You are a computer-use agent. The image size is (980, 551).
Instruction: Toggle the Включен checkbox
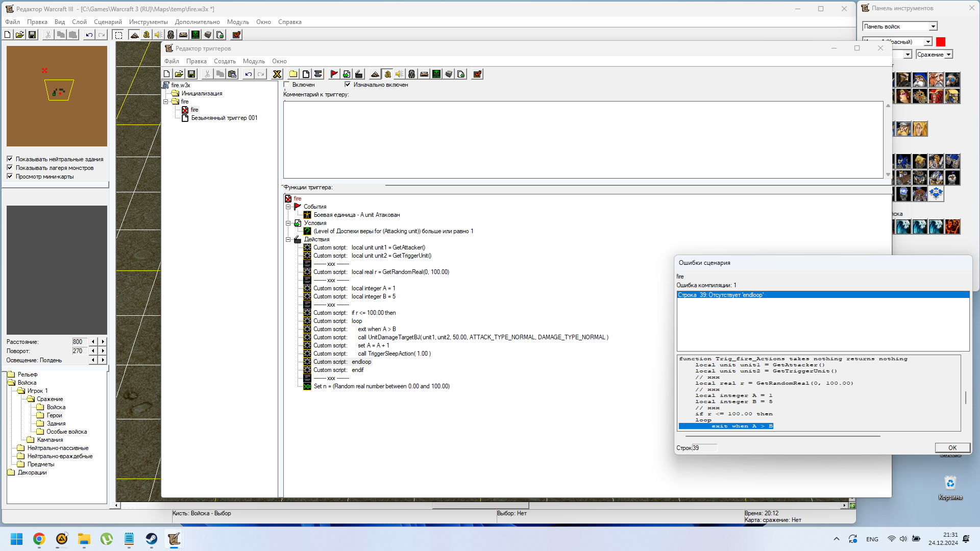pyautogui.click(x=287, y=85)
